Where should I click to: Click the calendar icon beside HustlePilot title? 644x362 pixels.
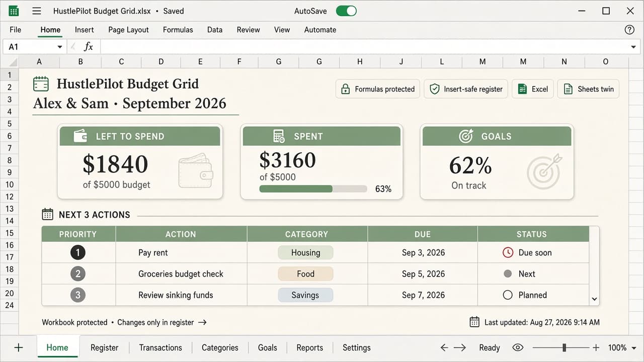41,83
